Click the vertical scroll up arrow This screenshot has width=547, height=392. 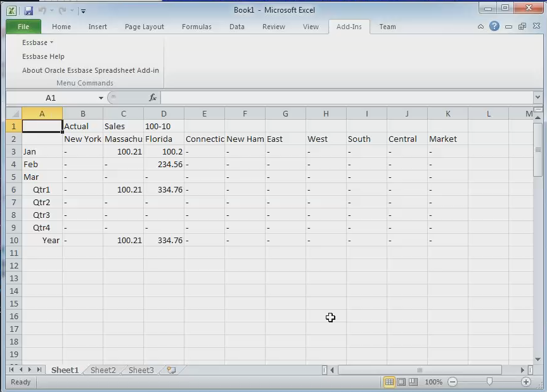537,117
